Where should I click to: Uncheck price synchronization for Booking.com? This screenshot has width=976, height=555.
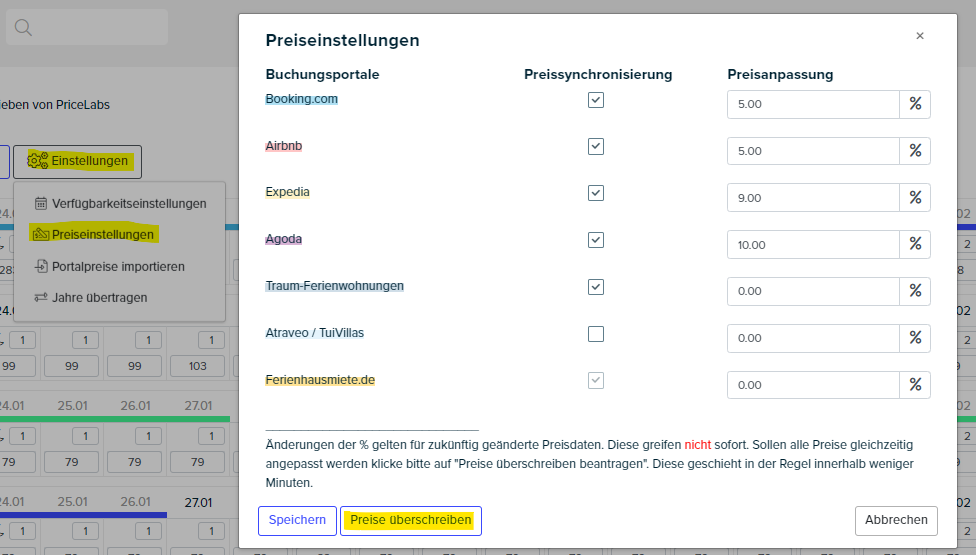point(596,100)
